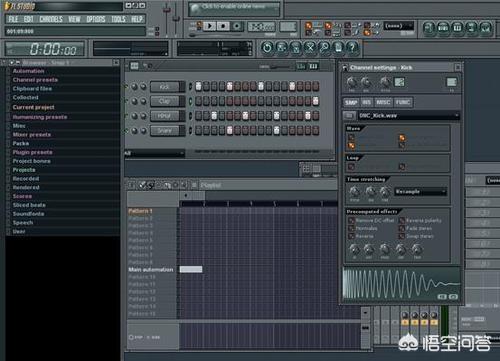Expand the Channel presets folder in the browser
Viewport: 500px width, 361px height.
click(35, 80)
